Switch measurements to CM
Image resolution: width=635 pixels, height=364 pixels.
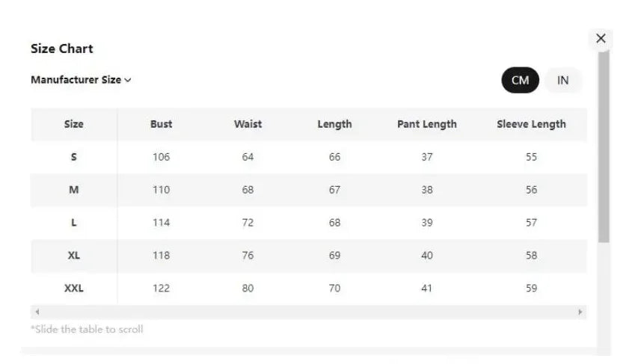tap(520, 81)
